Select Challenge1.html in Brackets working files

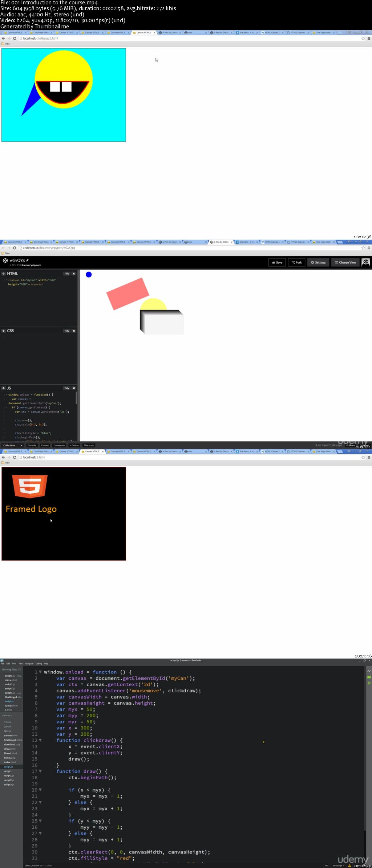click(x=13, y=697)
